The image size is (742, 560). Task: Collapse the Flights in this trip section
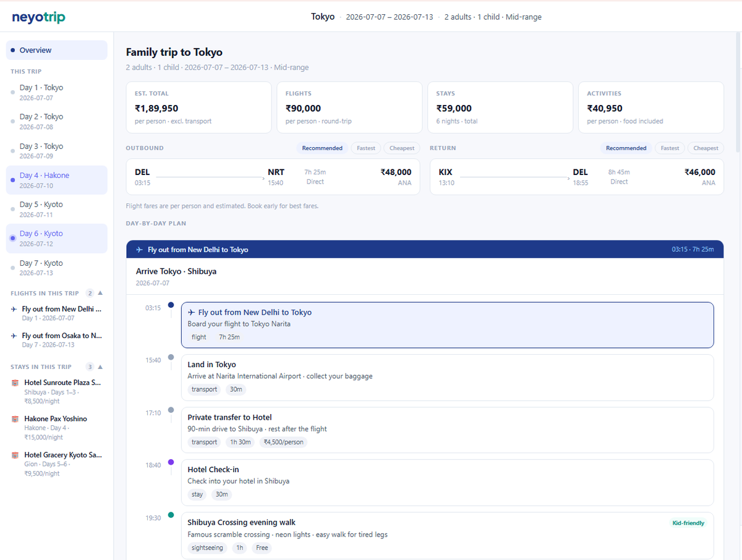[x=100, y=293]
